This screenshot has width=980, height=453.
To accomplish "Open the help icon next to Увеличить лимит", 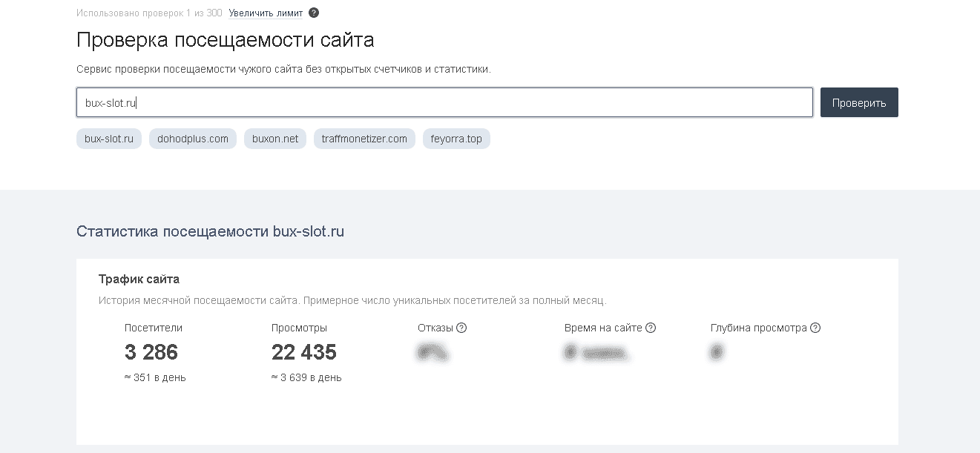I will click(314, 12).
